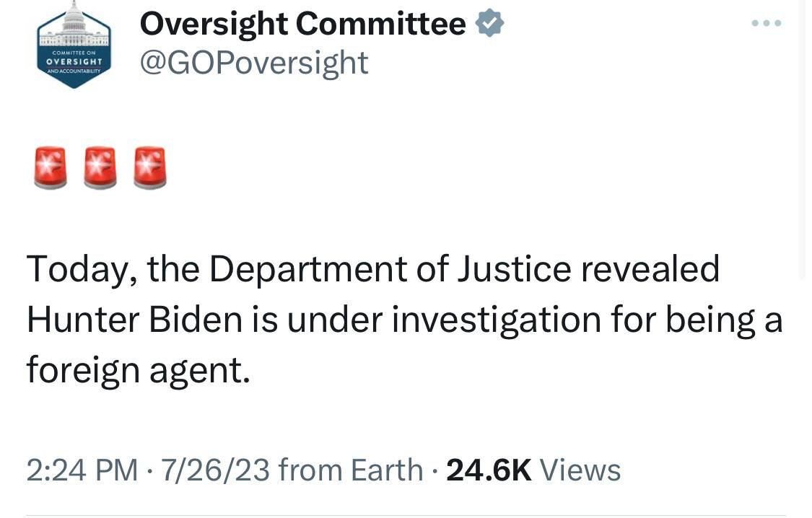Click the word "Views" in the footer
This screenshot has width=812, height=518.
point(580,470)
